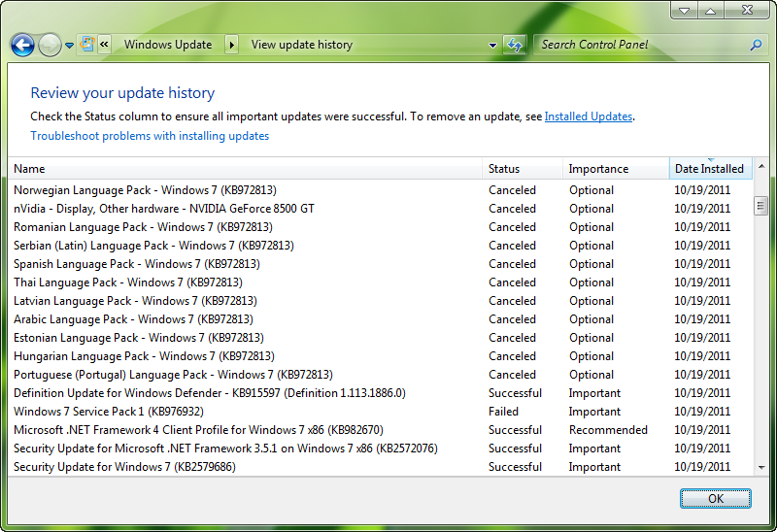Go back with the blue Back arrow
This screenshot has width=777, height=532.
pos(22,45)
